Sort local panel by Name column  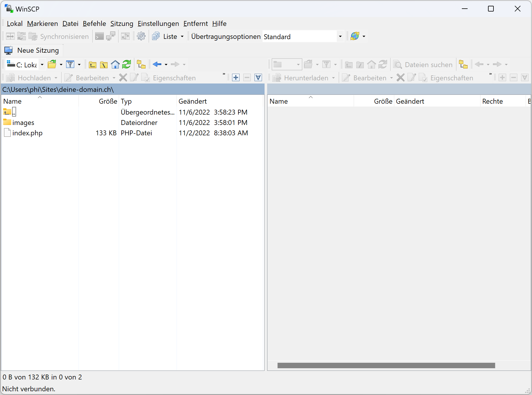tap(40, 101)
